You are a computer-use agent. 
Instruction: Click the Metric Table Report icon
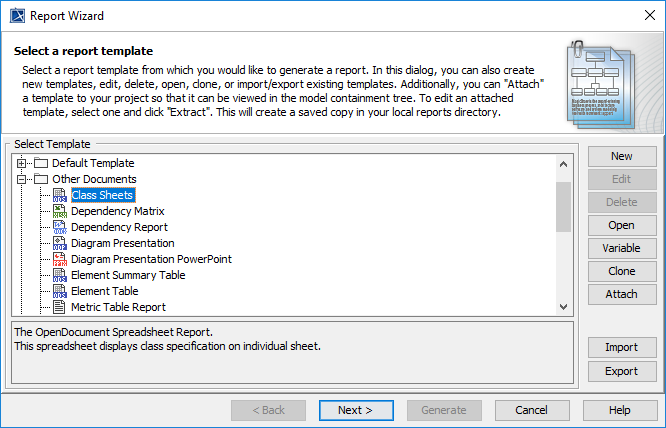pos(59,307)
